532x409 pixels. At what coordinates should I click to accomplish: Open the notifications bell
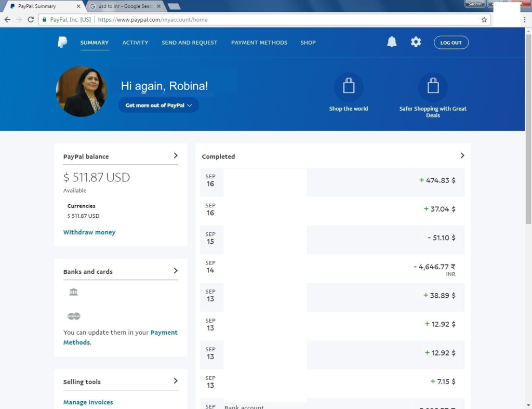tap(392, 43)
